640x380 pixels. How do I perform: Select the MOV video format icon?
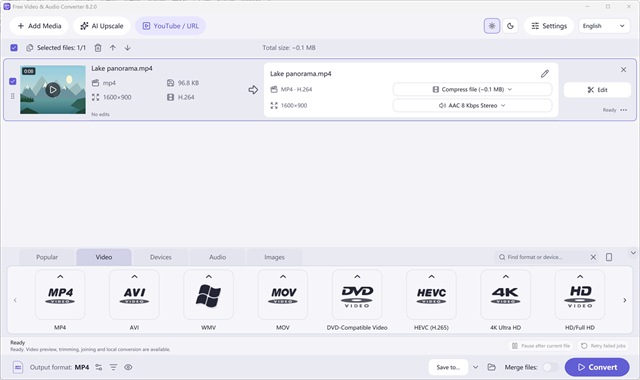283,296
